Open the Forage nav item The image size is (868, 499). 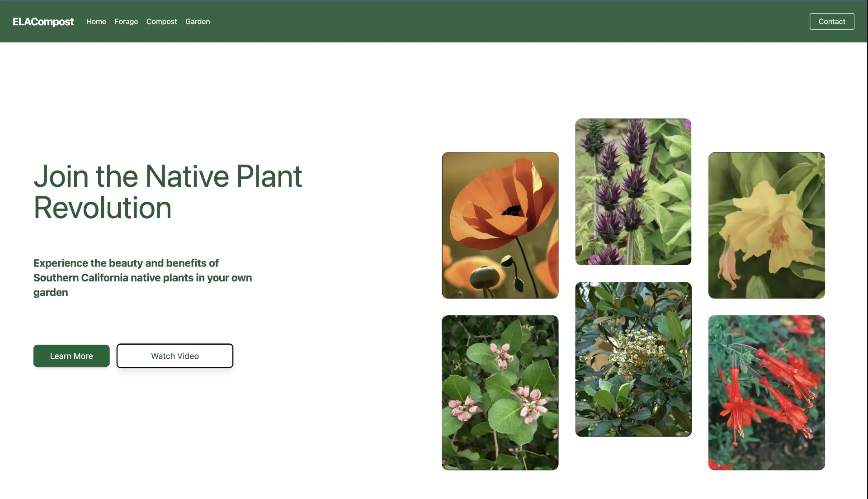(x=126, y=22)
